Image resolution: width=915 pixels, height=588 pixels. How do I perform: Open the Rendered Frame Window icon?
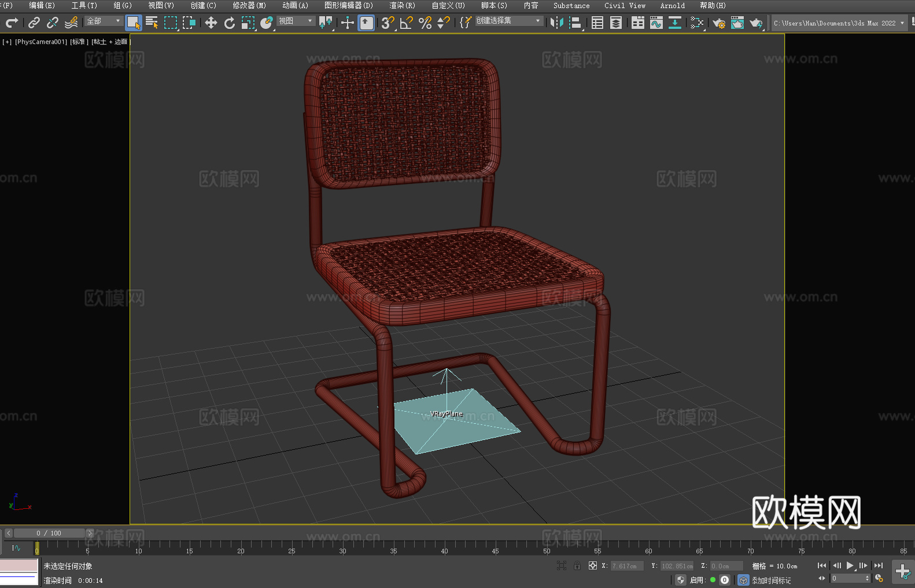737,23
